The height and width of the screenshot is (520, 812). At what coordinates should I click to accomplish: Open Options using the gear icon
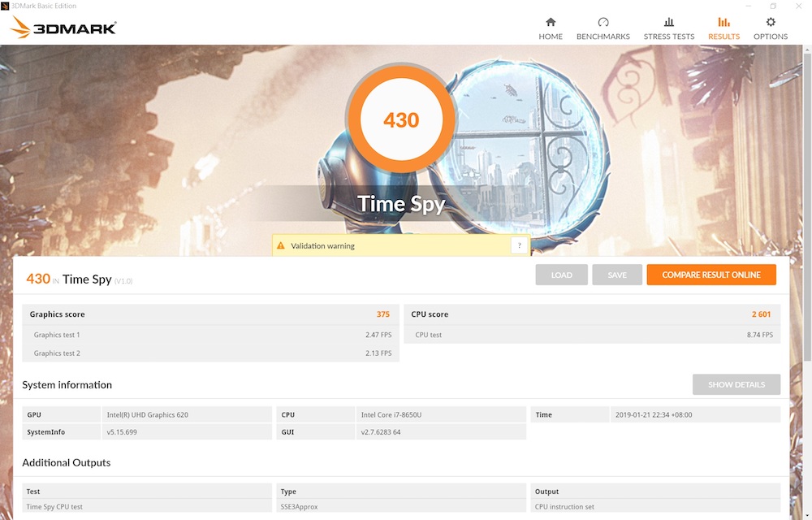[x=771, y=23]
